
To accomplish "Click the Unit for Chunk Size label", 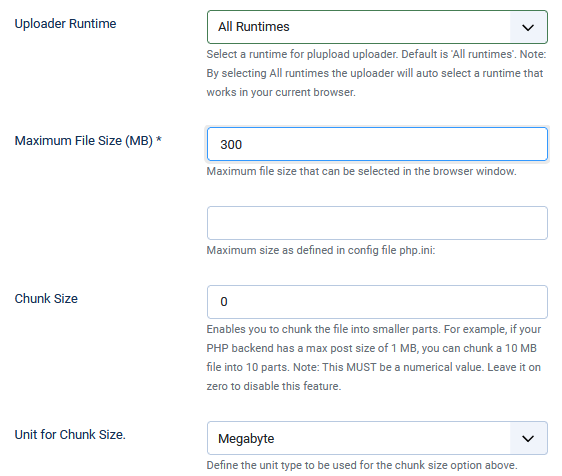I will [x=70, y=434].
